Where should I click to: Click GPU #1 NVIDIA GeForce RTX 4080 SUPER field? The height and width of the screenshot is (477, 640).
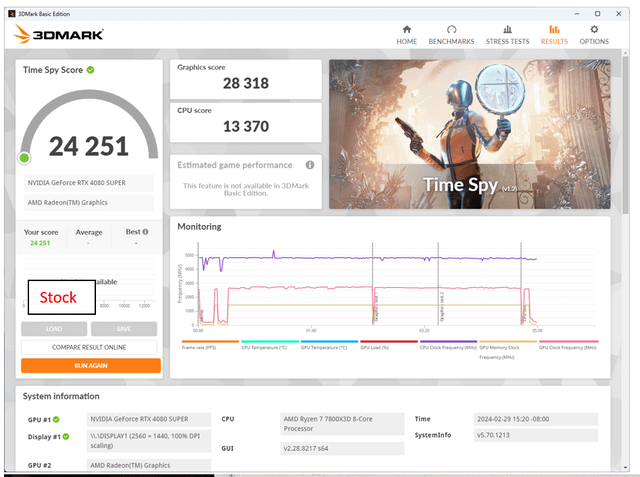click(x=149, y=419)
